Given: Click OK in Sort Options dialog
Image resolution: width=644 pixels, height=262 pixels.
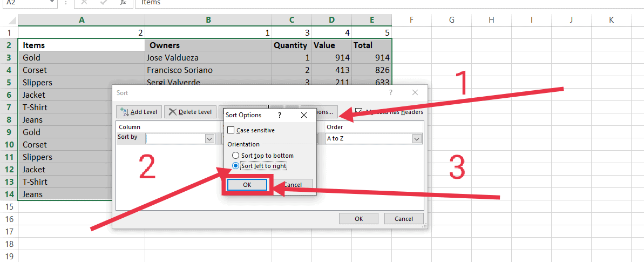Looking at the screenshot, I should click(x=247, y=185).
